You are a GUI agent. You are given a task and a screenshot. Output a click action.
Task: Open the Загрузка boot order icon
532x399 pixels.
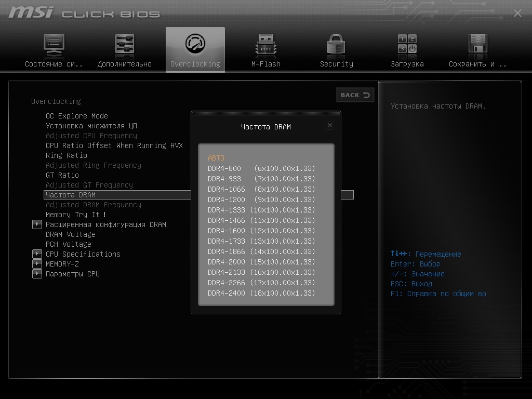click(407, 45)
